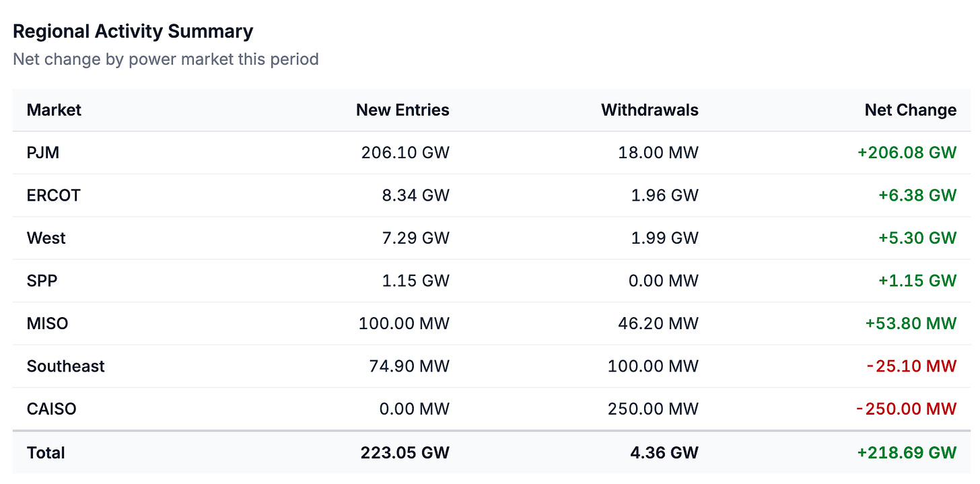
Task: Click the Regional Activity Summary heading
Action: tap(133, 31)
